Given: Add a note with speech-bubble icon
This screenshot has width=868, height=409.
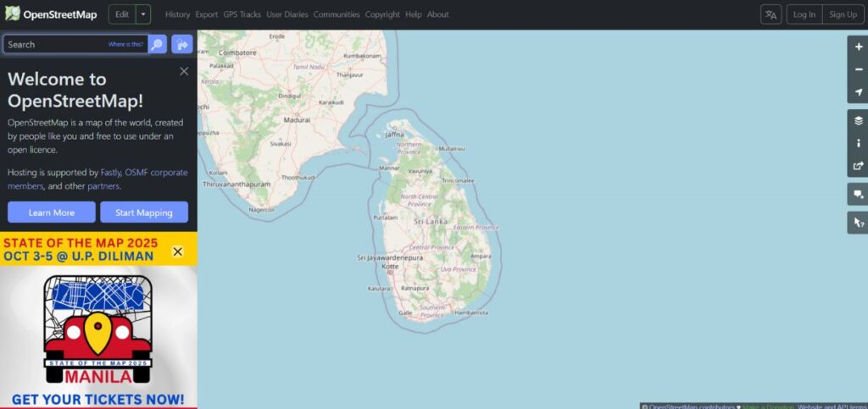Looking at the screenshot, I should pos(859,194).
